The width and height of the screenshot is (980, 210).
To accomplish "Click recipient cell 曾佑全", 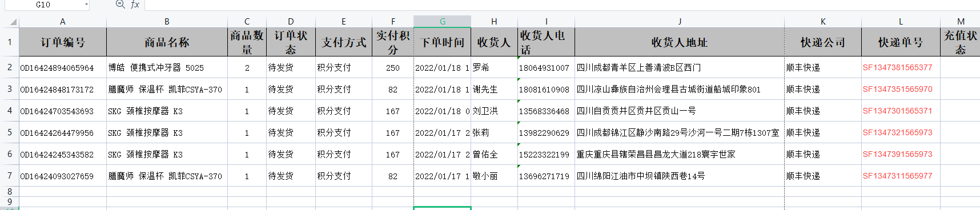I will coord(494,154).
